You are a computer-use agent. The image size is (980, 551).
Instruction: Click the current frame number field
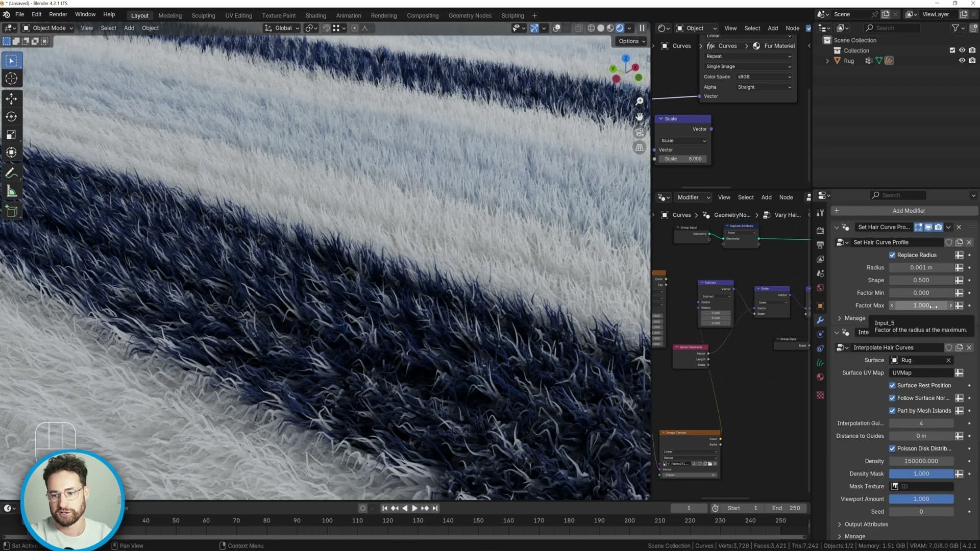coord(688,509)
